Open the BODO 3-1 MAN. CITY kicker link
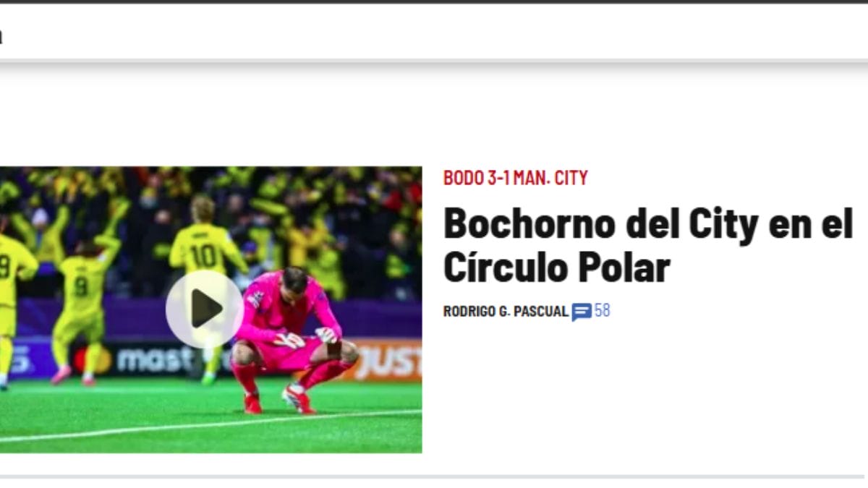Viewport: 868px width, 488px height. 516,178
